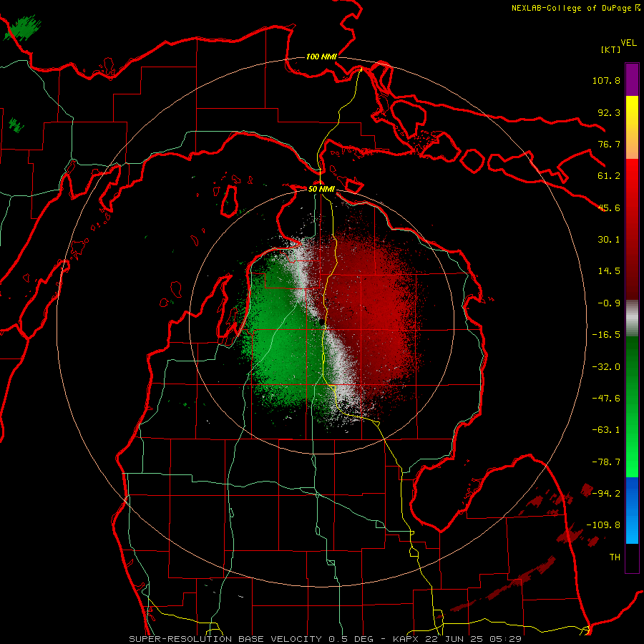This screenshot has height=644, width=644.
Task: Pick the -32.0 scale label
Action: point(606,367)
